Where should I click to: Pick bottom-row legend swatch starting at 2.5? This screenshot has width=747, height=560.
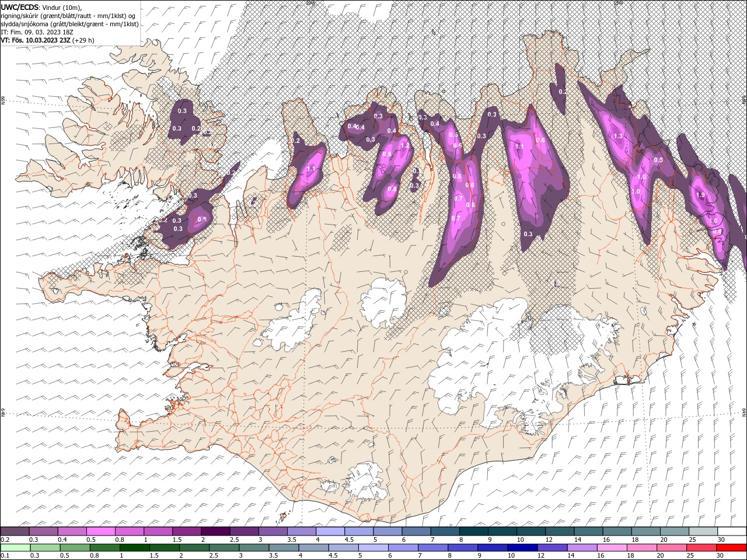tap(224, 548)
